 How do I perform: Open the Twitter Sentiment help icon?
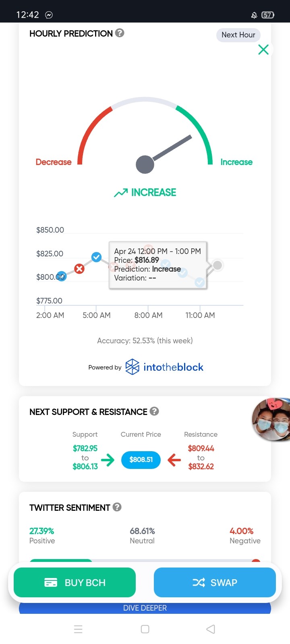[117, 507]
